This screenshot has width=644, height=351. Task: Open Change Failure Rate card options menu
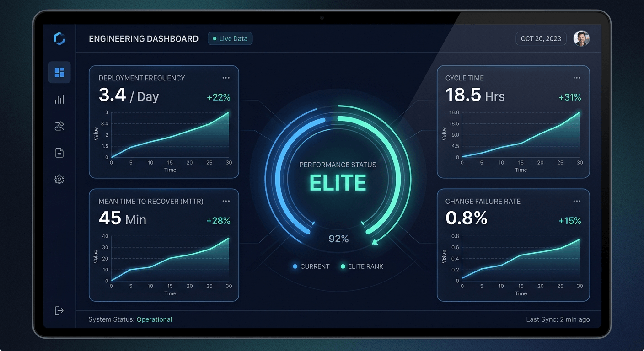point(577,201)
